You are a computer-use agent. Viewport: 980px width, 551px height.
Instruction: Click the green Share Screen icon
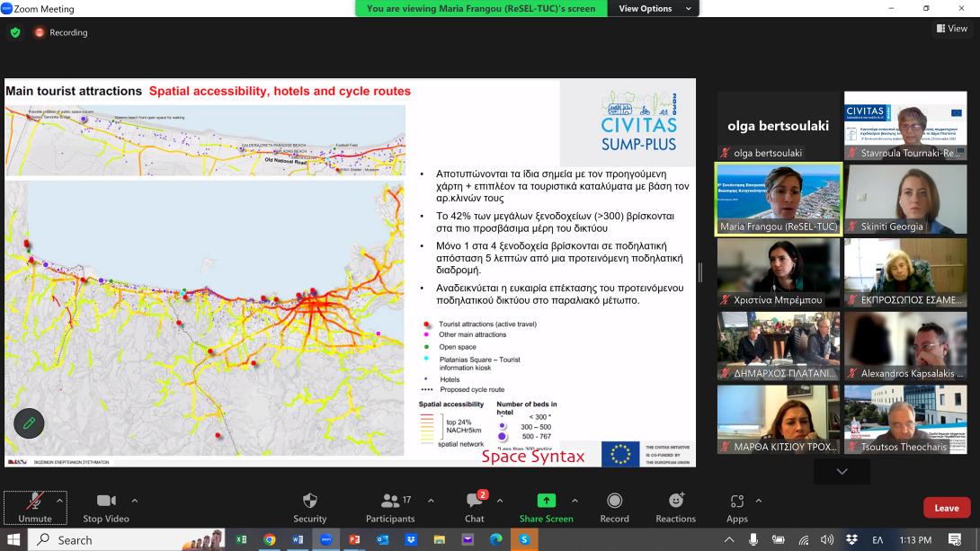pyautogui.click(x=546, y=501)
